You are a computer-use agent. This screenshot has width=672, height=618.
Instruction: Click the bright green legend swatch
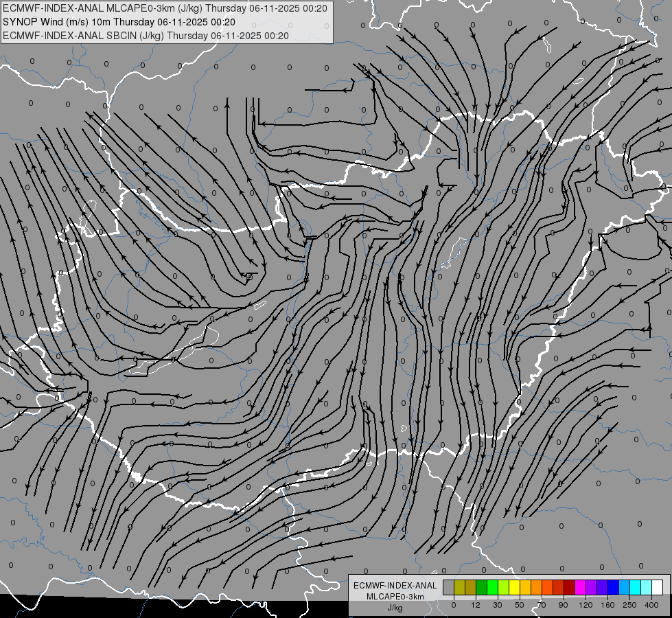[492, 587]
